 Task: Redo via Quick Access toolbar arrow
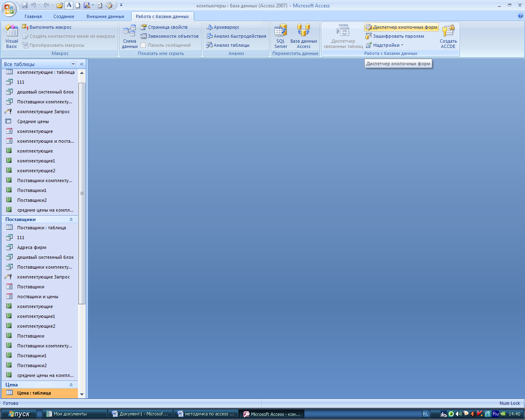click(46, 5)
